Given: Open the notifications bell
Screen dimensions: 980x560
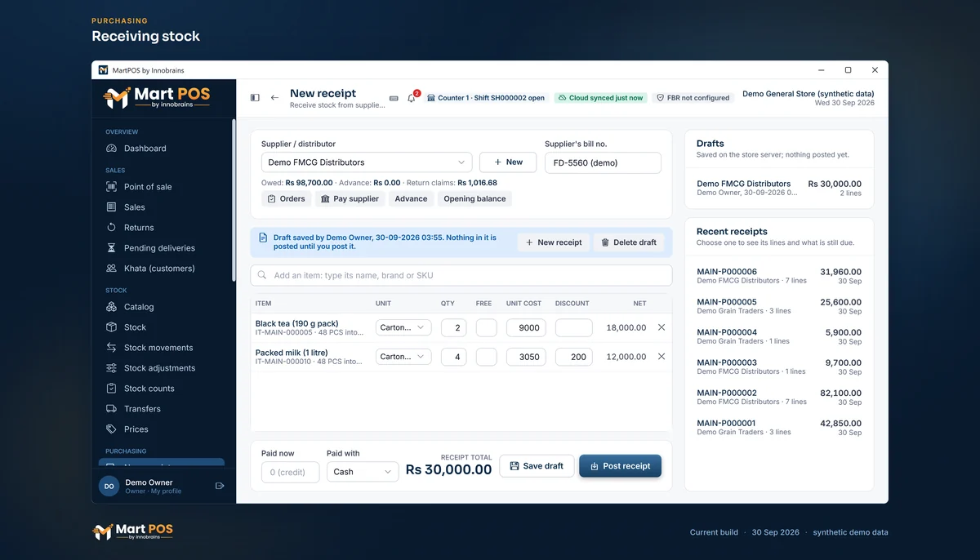Looking at the screenshot, I should (412, 98).
